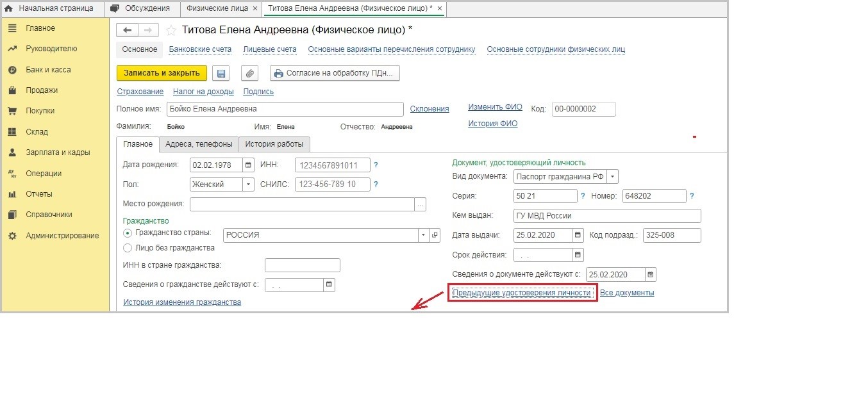Click the save floppy disk icon
This screenshot has height=401, width=868.
(222, 74)
